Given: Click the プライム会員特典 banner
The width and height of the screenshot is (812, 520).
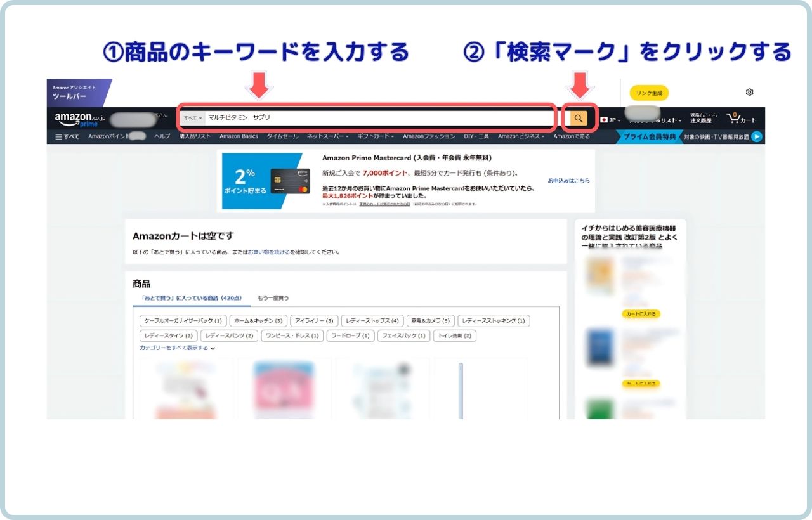Looking at the screenshot, I should (648, 136).
